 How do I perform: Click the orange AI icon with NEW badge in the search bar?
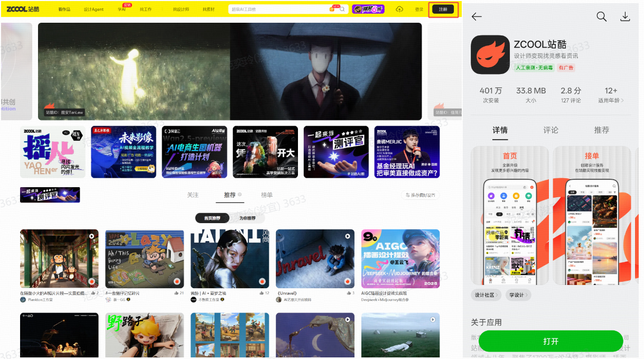[332, 9]
